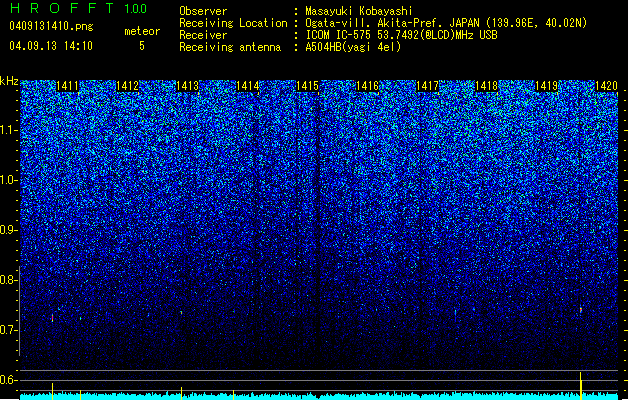Click the 0.7 kHz frequency label
This screenshot has height=400, width=629.
pyautogui.click(x=8, y=330)
